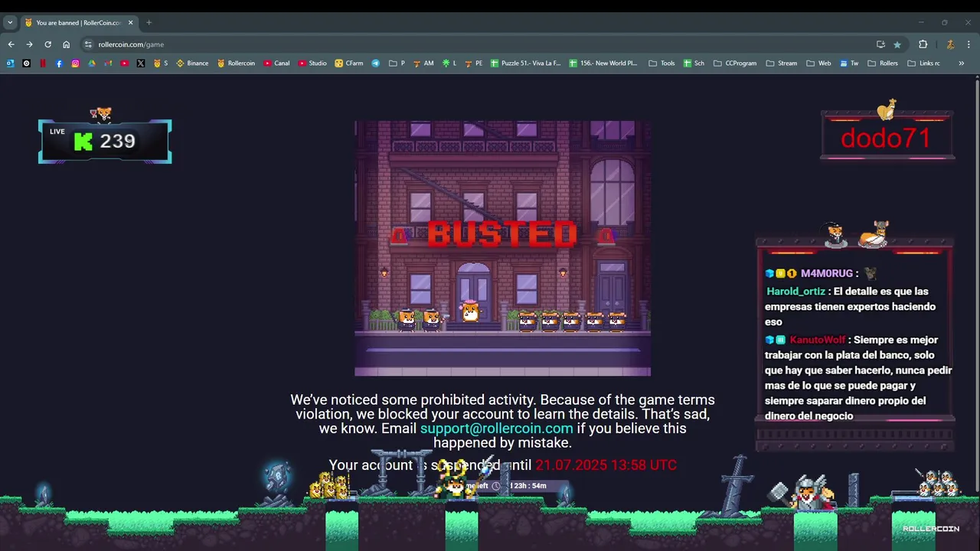This screenshot has width=980, height=551.
Task: Open the Tw bookmark
Action: 849,64
